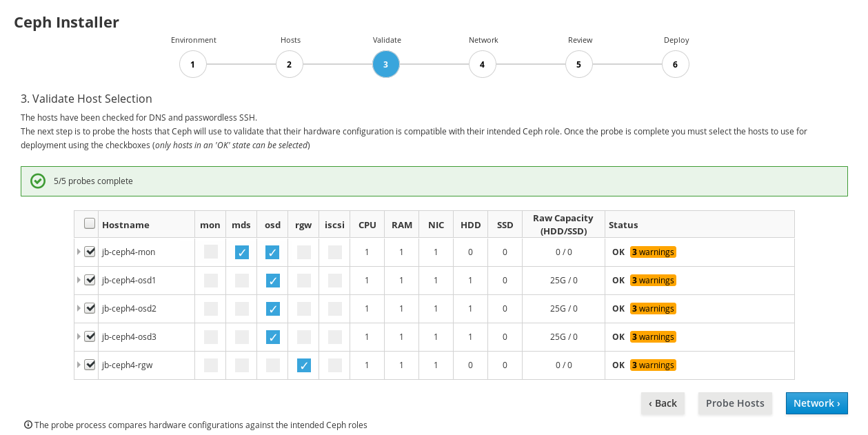The image size is (868, 435).
Task: Expand the jb-ceph4-mon row details
Action: (79, 252)
